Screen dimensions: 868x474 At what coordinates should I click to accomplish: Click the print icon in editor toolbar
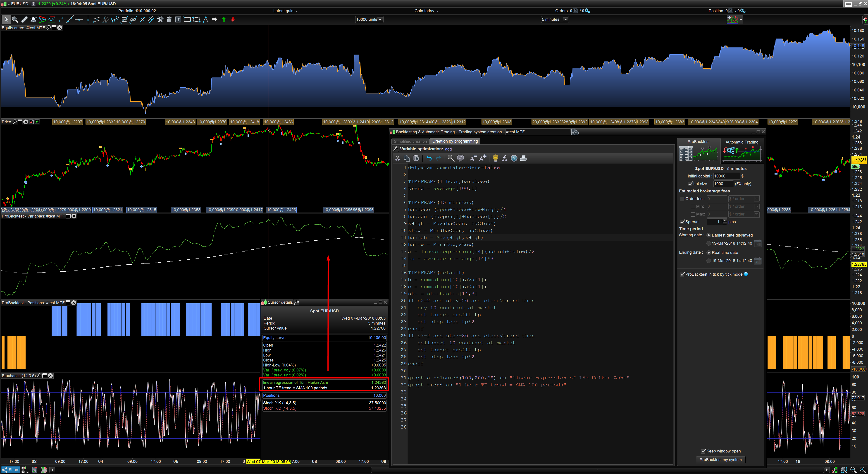tap(523, 158)
